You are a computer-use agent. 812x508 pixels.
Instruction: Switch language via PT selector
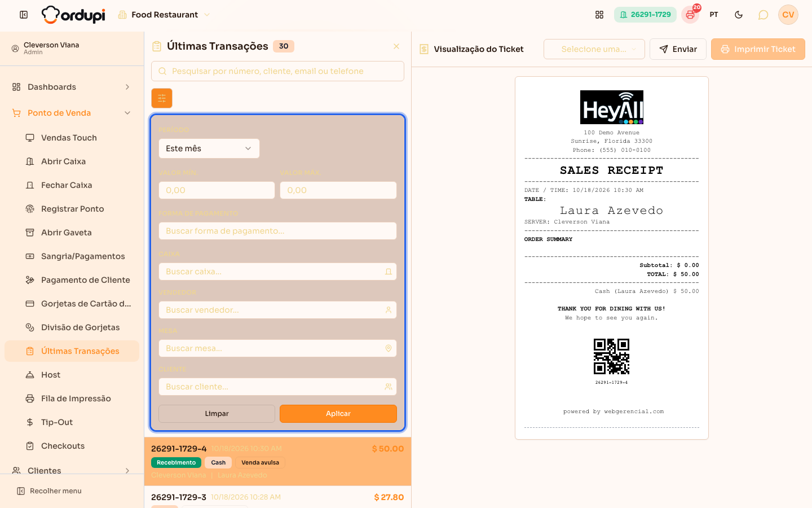tap(714, 15)
